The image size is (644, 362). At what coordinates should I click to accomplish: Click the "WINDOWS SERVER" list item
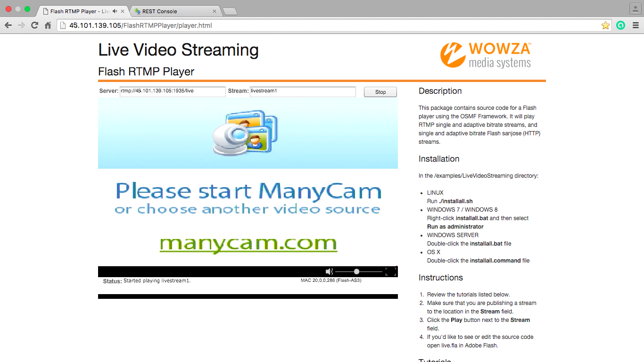coord(453,235)
